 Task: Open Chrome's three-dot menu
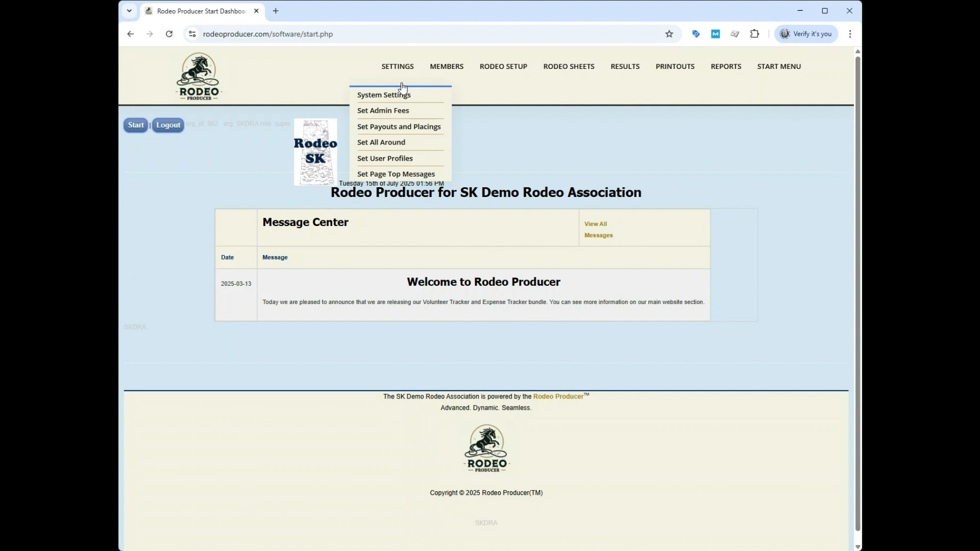click(x=850, y=34)
